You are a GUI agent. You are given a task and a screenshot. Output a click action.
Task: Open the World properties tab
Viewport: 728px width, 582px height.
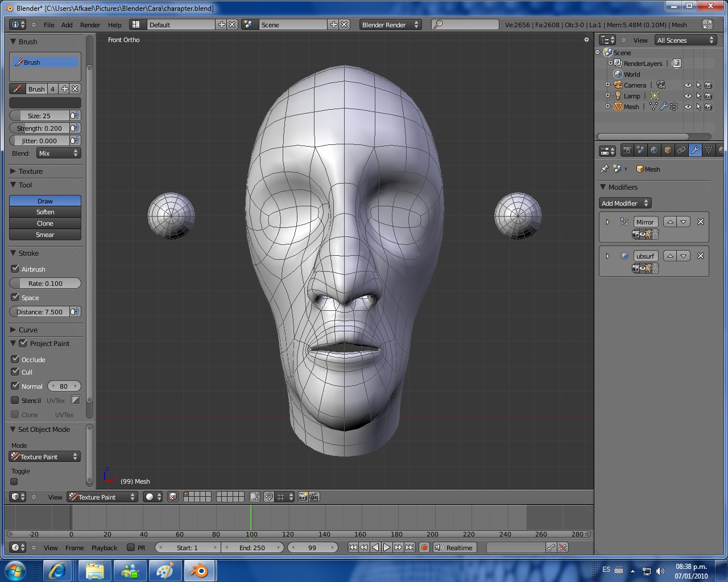click(654, 151)
